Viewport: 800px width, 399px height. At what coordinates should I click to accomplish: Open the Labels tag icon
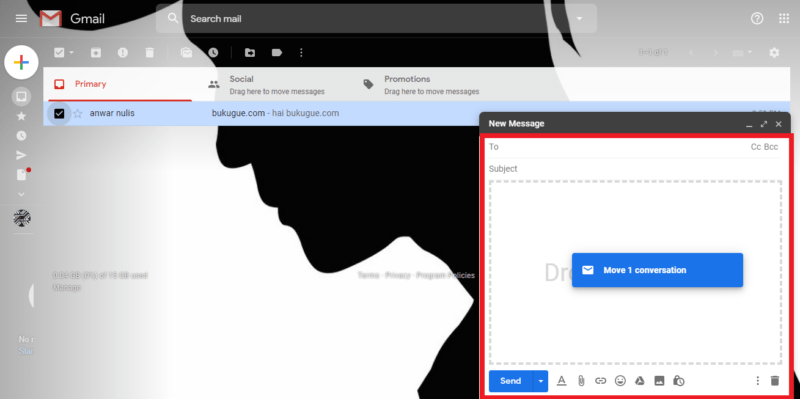tap(277, 53)
